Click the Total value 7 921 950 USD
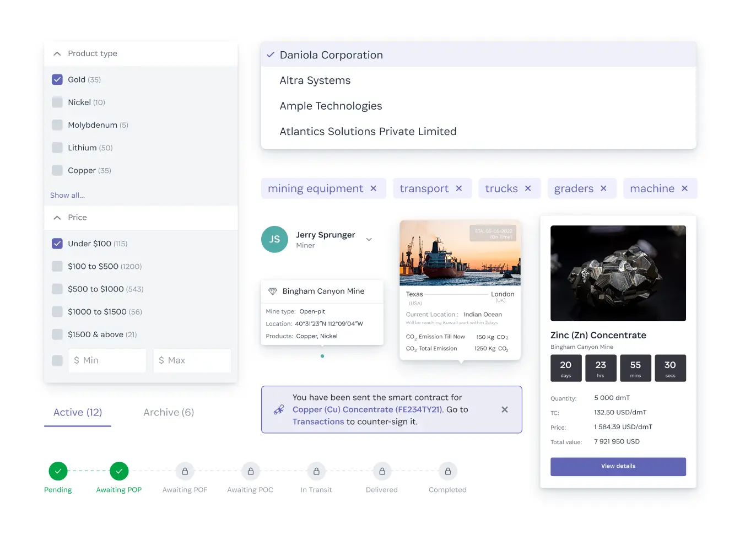Image resolution: width=756 pixels, height=551 pixels. tap(617, 441)
